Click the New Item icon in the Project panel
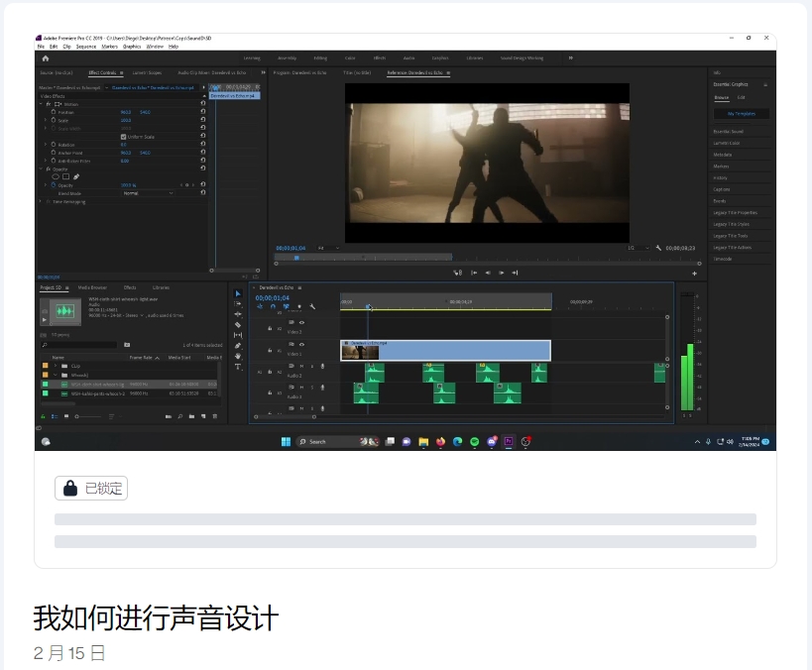 pos(203,416)
